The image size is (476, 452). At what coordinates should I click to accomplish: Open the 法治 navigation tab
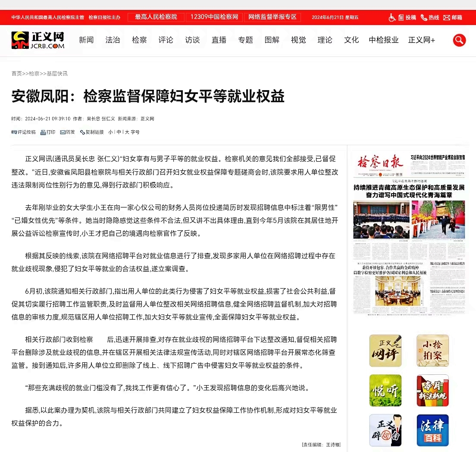tap(113, 40)
